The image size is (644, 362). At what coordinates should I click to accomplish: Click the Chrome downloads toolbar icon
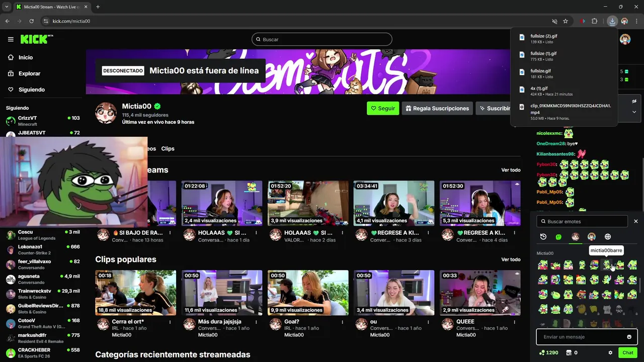click(x=612, y=21)
